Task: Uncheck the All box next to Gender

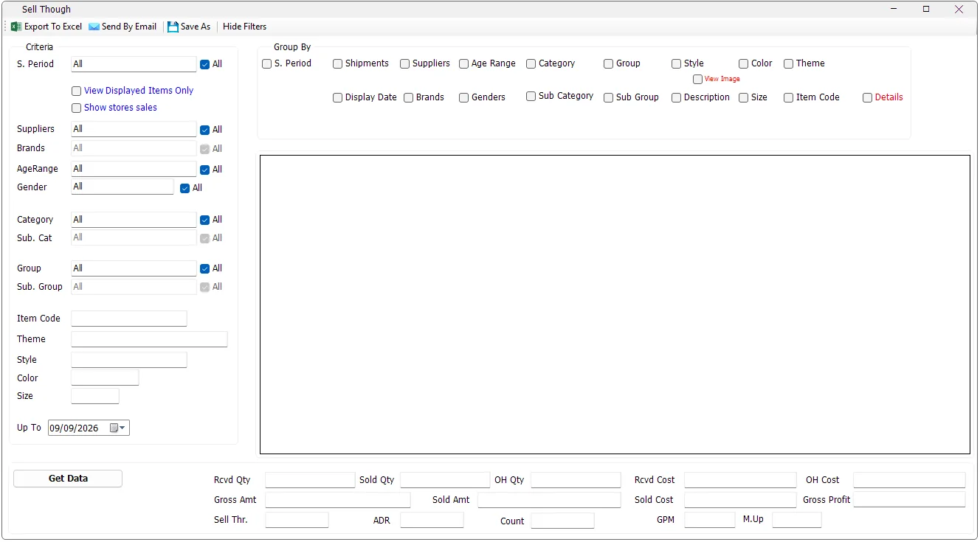Action: (185, 189)
